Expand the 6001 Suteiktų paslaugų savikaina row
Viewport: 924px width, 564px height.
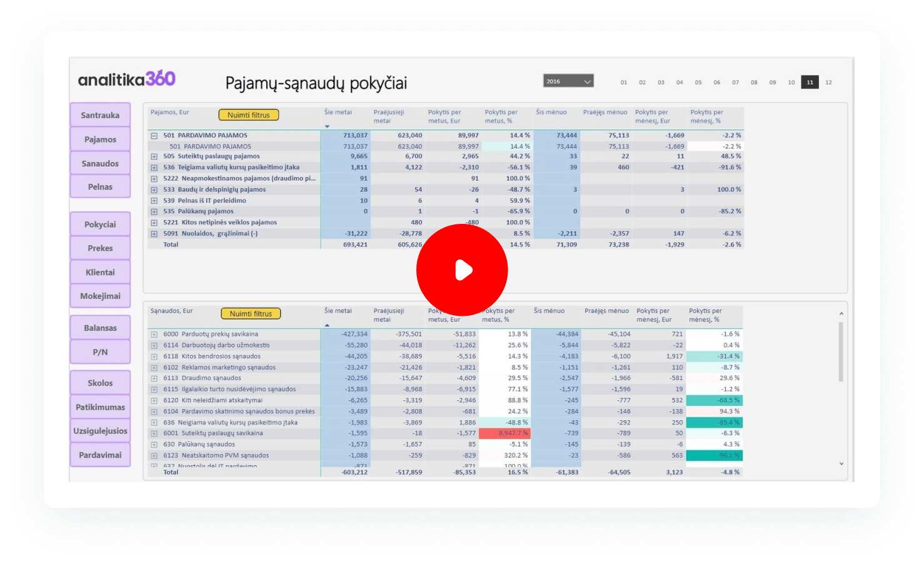154,433
